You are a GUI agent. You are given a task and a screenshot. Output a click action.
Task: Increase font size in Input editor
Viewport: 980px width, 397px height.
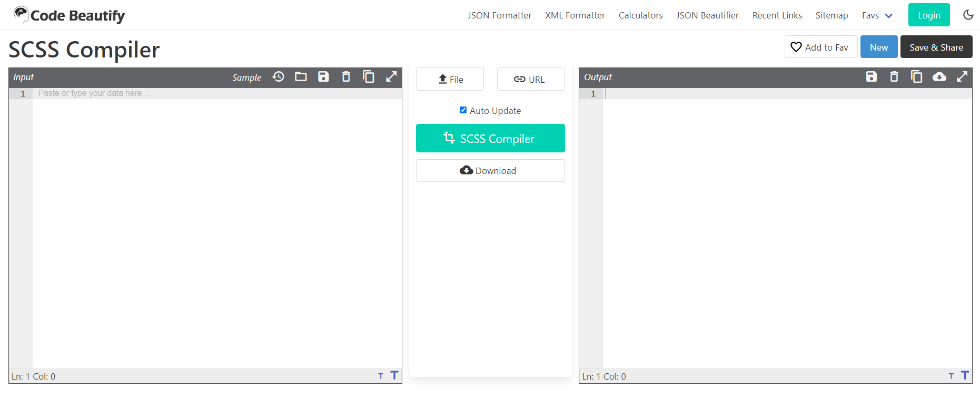click(x=394, y=375)
